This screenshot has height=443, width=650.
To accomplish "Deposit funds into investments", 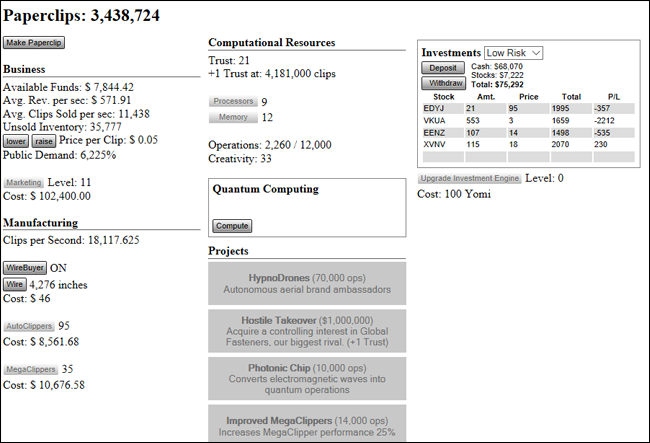I will pos(443,68).
